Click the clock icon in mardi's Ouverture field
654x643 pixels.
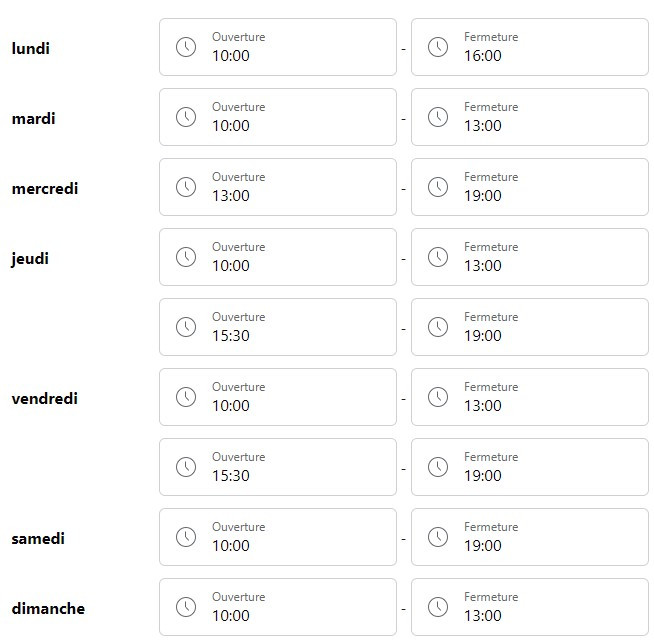tap(186, 117)
